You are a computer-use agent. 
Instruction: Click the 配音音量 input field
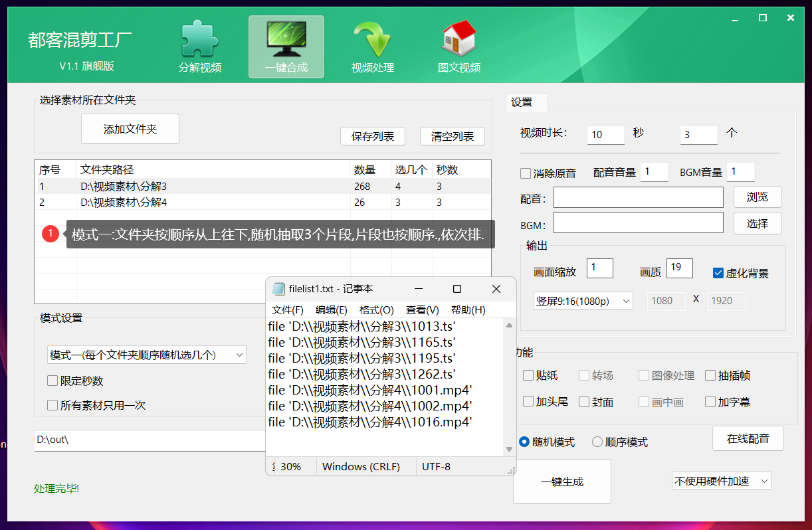point(655,172)
